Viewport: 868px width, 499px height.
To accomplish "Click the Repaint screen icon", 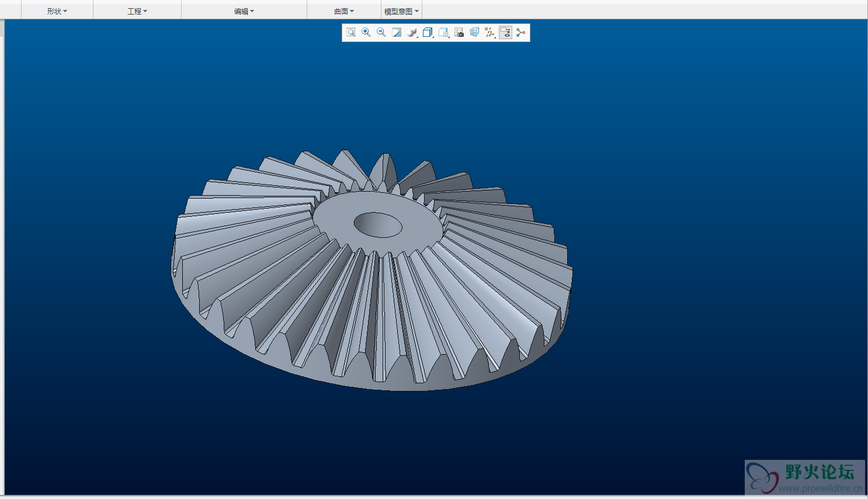I will [x=397, y=33].
